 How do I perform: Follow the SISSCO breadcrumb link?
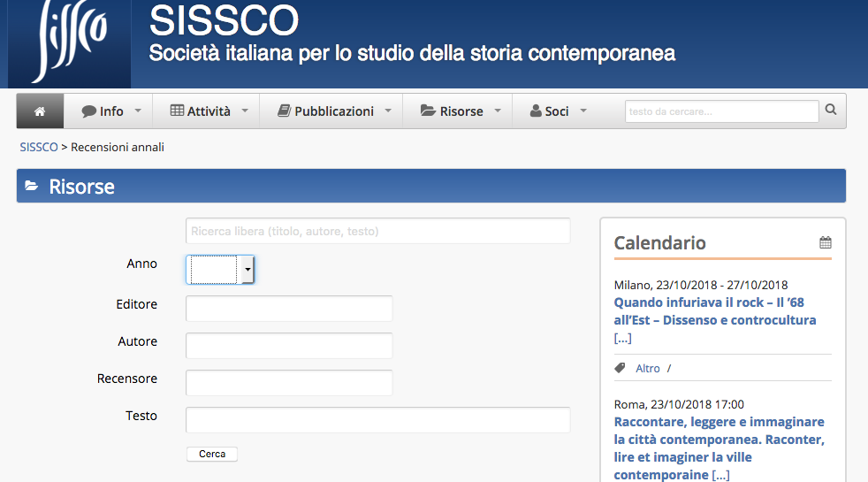pos(39,147)
